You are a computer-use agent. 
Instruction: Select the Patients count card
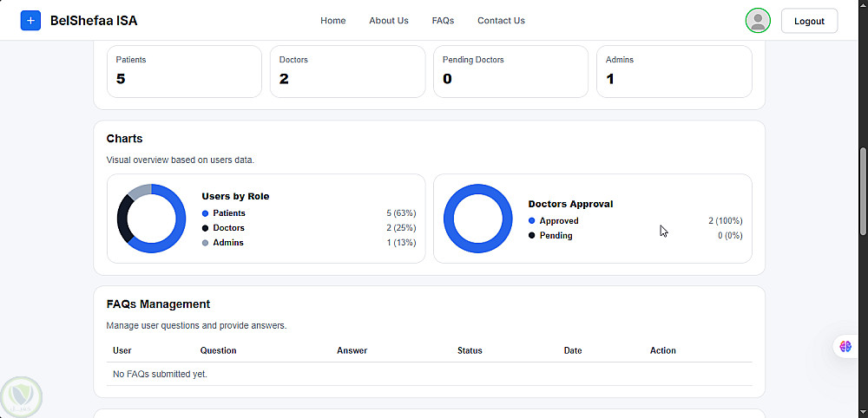184,71
